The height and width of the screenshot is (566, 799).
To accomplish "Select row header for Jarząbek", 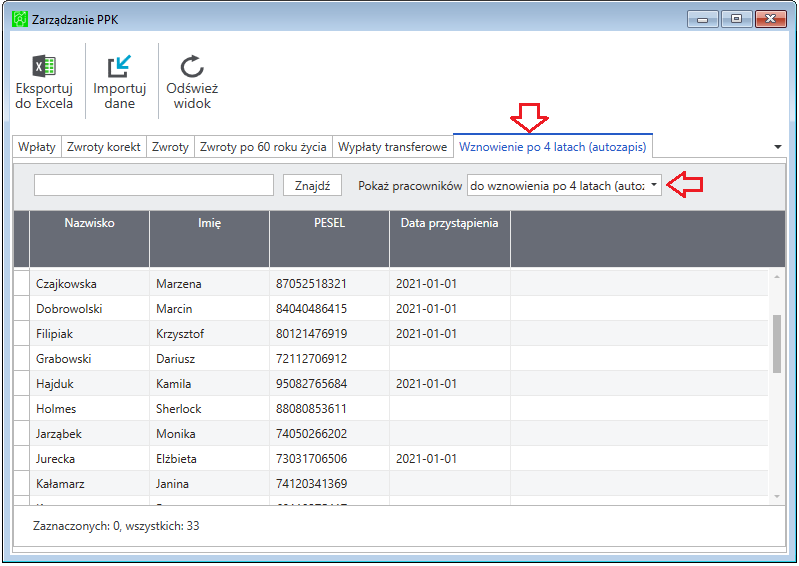I will [x=21, y=433].
